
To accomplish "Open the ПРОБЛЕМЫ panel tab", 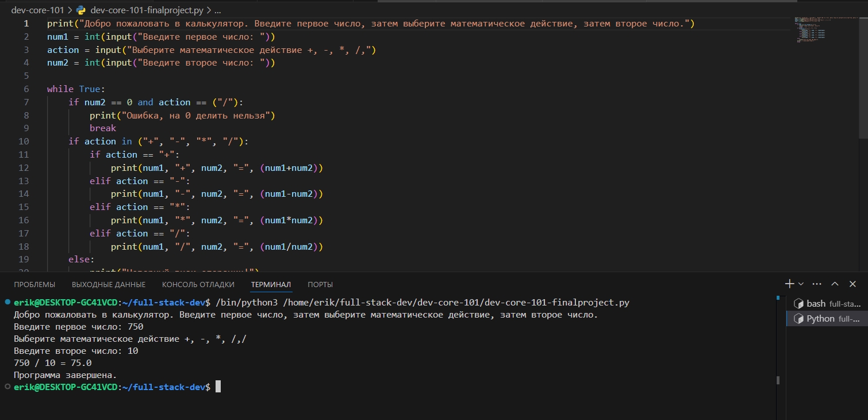I will (x=34, y=284).
